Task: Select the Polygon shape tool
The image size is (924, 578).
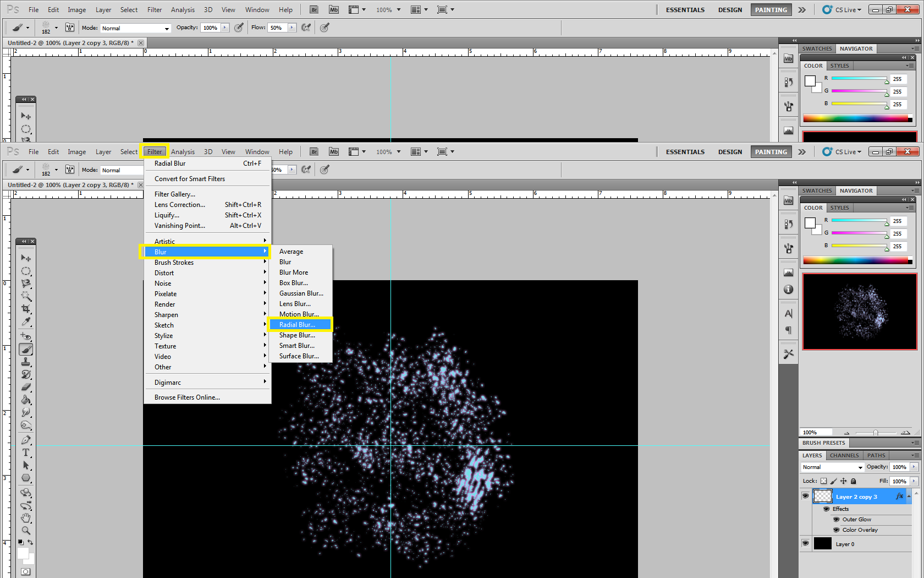Action: 26,478
